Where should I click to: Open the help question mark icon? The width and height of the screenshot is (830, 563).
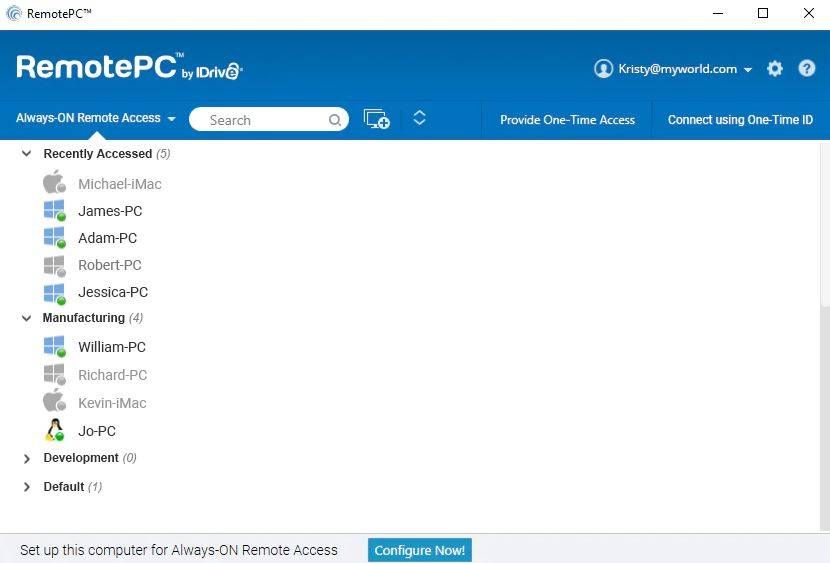[x=807, y=68]
